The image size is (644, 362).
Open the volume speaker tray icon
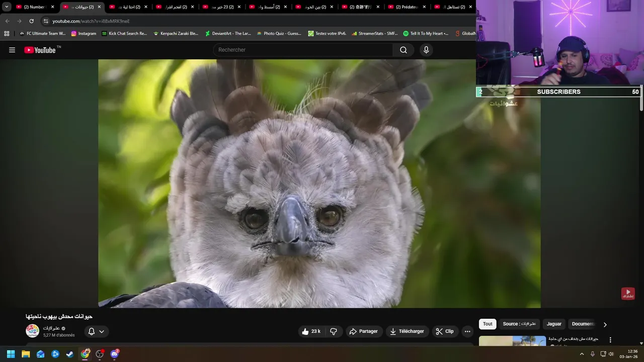pos(611,354)
